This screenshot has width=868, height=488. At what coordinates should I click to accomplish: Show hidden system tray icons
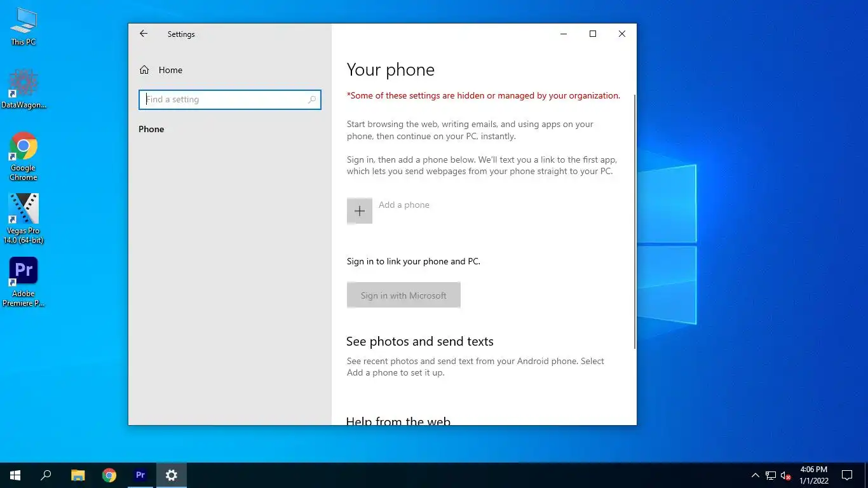[x=755, y=475]
